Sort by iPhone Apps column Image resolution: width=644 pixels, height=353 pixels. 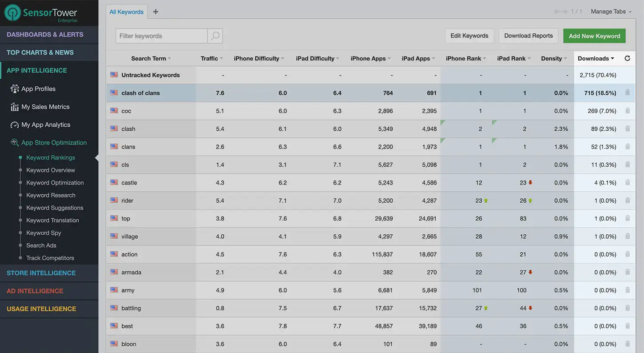371,58
